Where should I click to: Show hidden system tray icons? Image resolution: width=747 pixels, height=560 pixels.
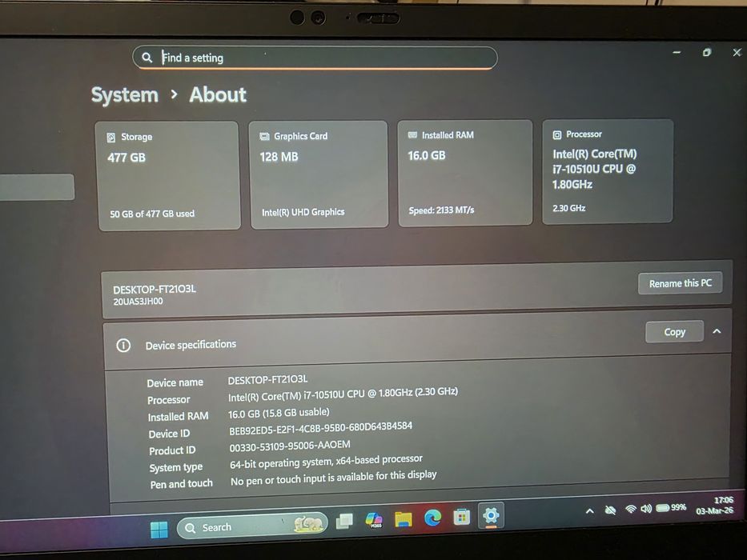(x=590, y=511)
